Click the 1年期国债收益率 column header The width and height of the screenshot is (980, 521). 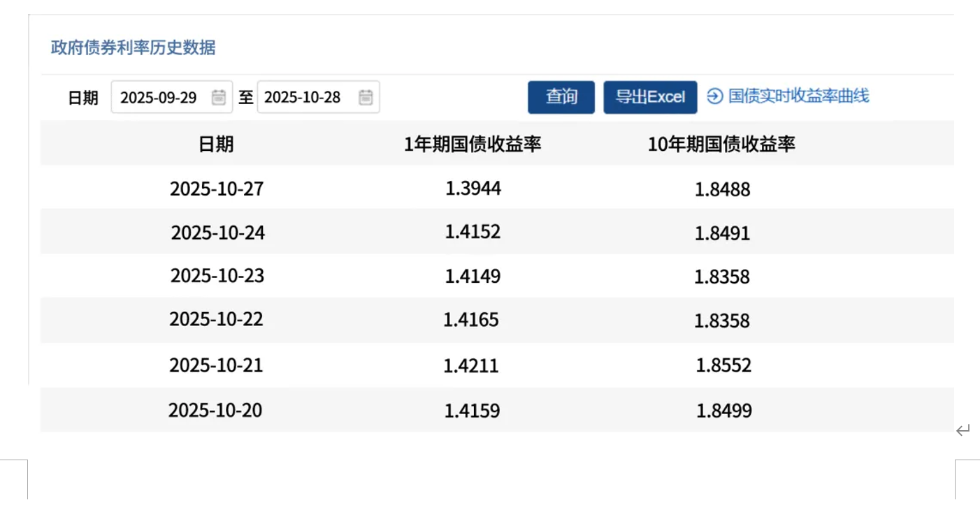[x=473, y=144]
